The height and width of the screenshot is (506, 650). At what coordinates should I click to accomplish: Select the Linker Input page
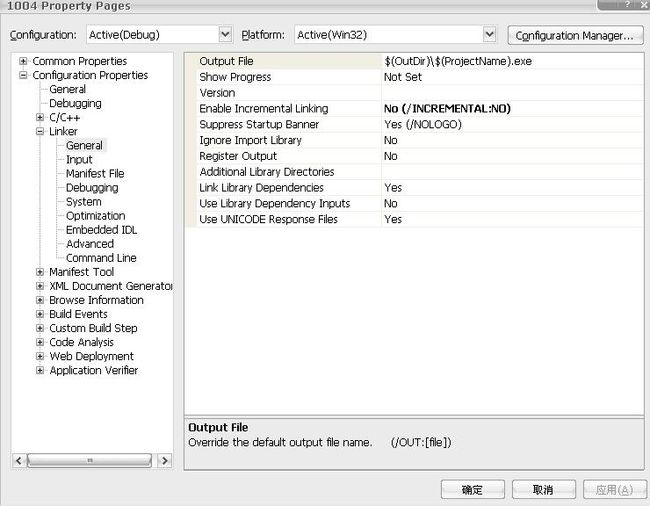click(x=79, y=160)
